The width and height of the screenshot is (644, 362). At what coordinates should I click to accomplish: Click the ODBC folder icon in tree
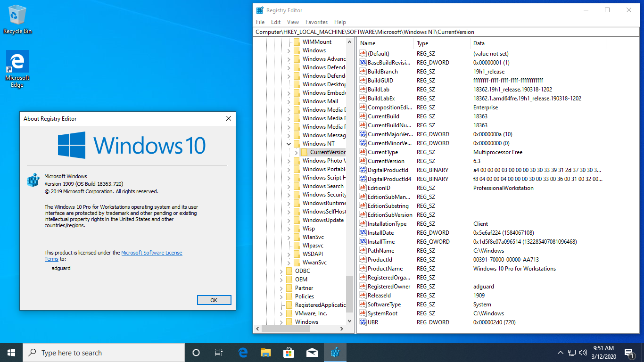(289, 271)
